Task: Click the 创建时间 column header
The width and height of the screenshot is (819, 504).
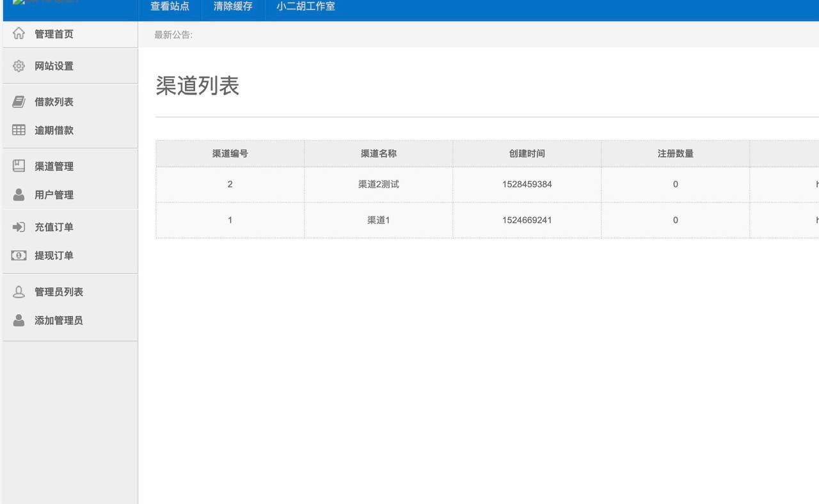Action: [527, 154]
